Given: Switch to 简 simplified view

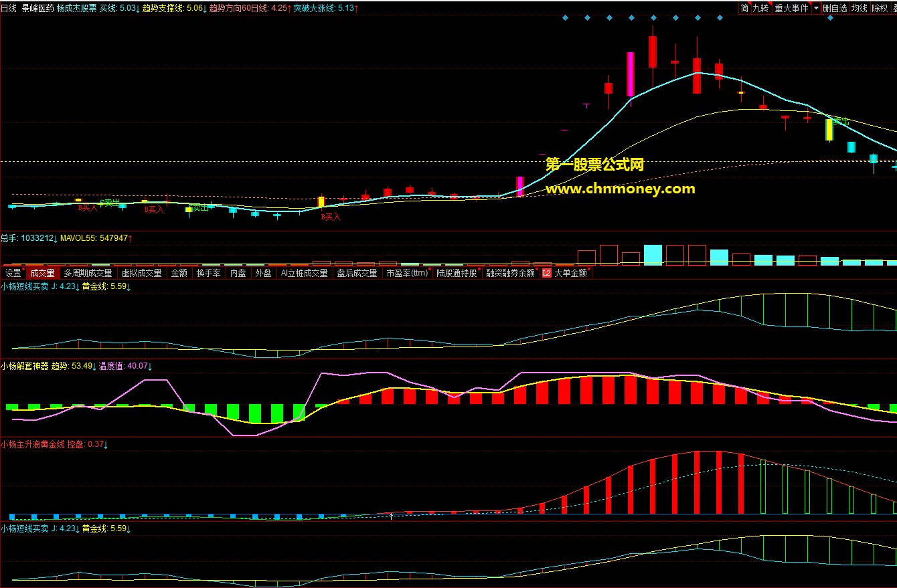Looking at the screenshot, I should point(744,8).
